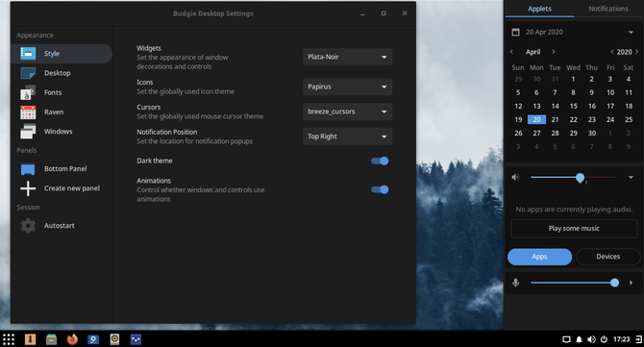Open the application grid menu
This screenshot has width=644, height=347.
(9, 339)
